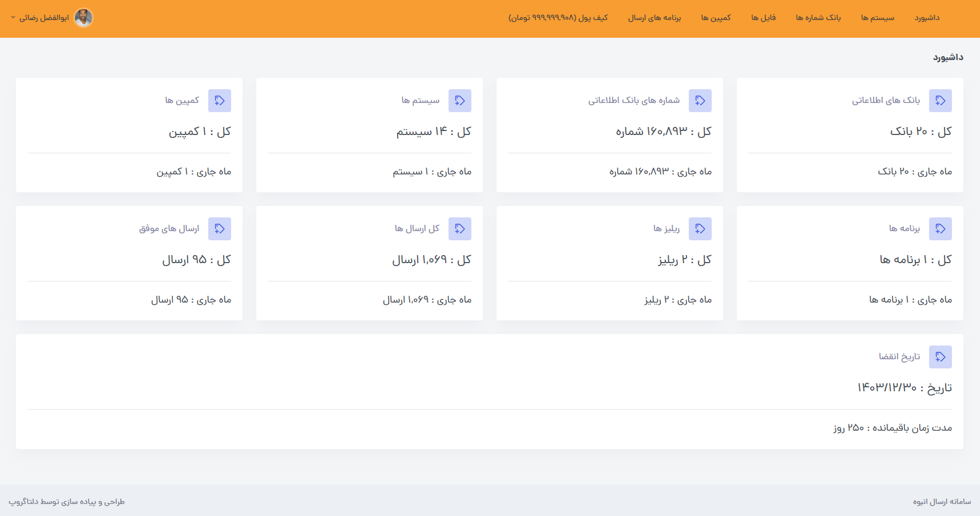Click the سیستم ها card arrow icon
The width and height of the screenshot is (980, 516).
coord(460,100)
